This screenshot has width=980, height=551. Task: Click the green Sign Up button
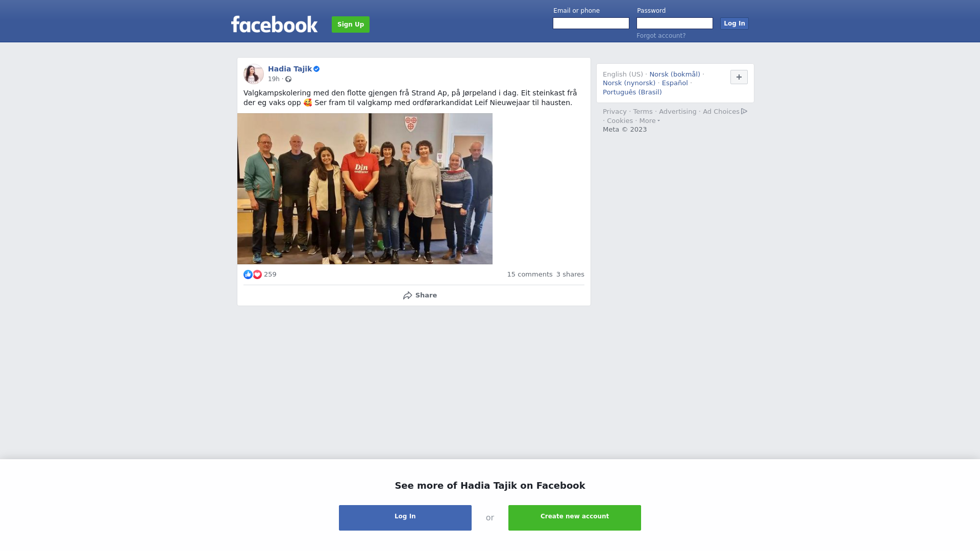351,24
